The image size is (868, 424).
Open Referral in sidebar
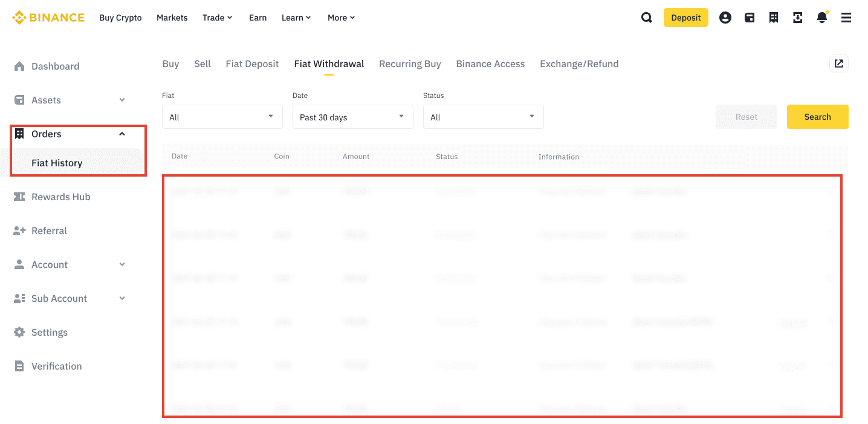49,230
